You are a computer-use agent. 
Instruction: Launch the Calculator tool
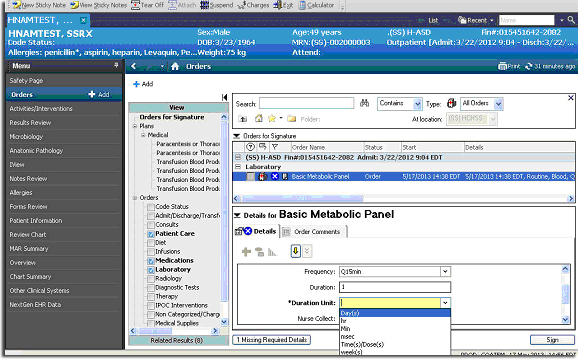[316, 5]
